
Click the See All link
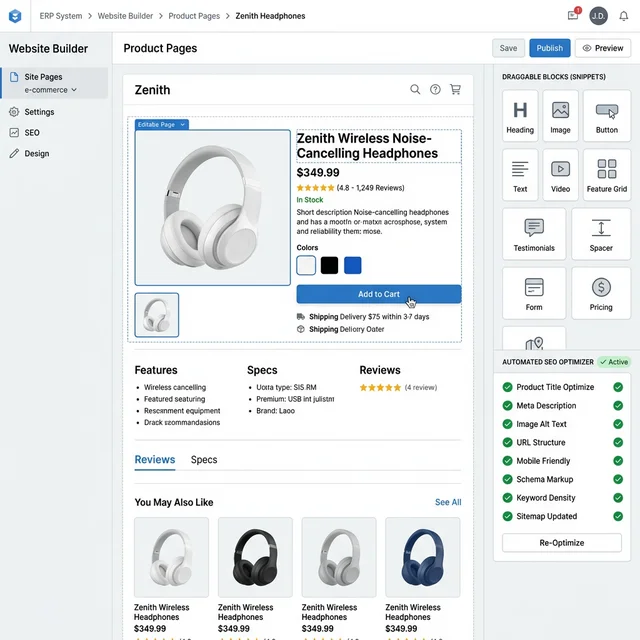pos(448,502)
